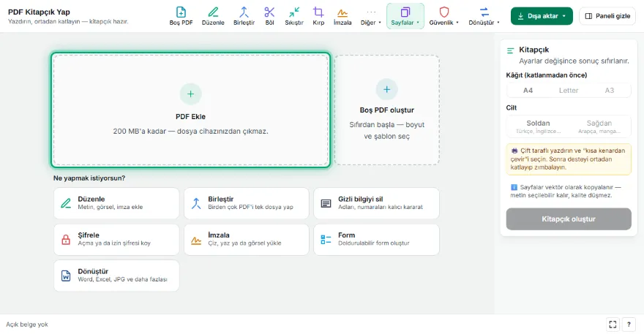The width and height of the screenshot is (644, 334).
Task: Click the fullscreen icon in status bar
Action: 613,324
